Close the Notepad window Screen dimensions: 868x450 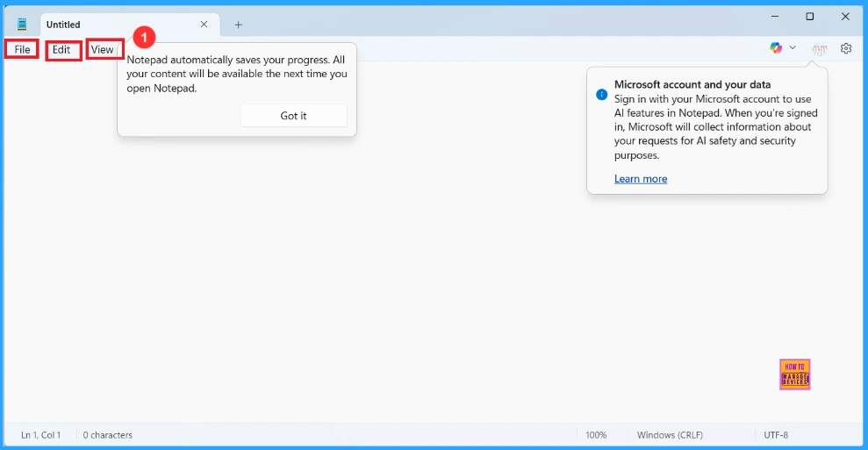point(845,17)
